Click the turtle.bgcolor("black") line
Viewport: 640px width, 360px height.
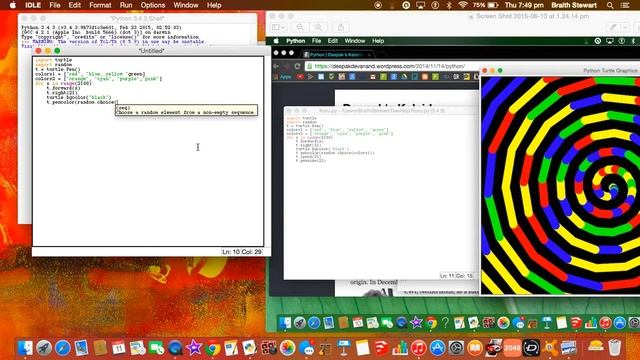click(78, 98)
